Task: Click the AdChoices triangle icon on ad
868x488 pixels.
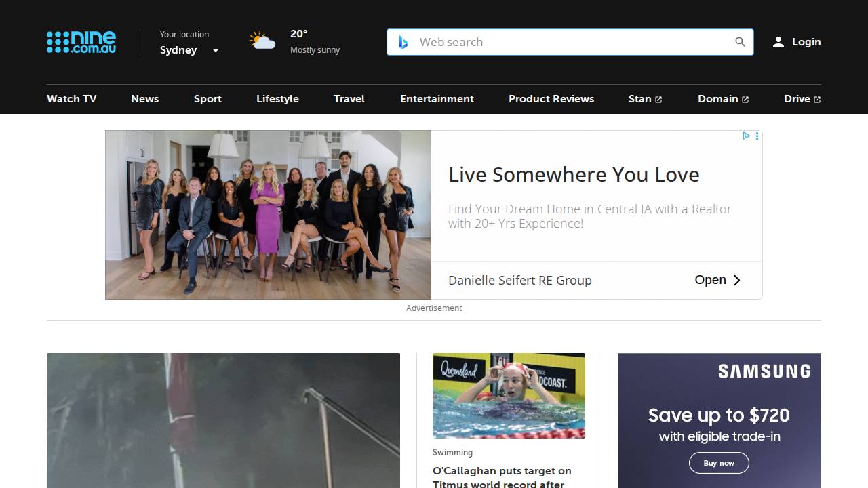Action: [746, 136]
